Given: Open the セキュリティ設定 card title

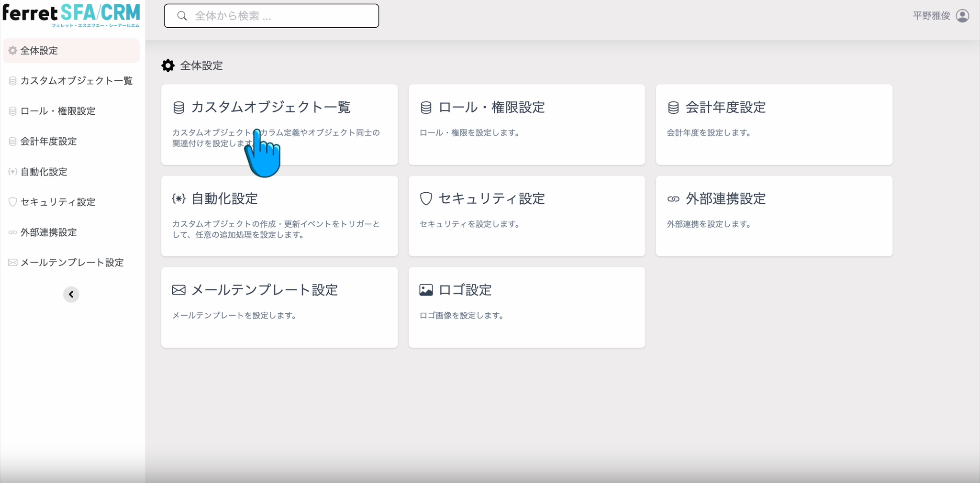Looking at the screenshot, I should coord(492,198).
